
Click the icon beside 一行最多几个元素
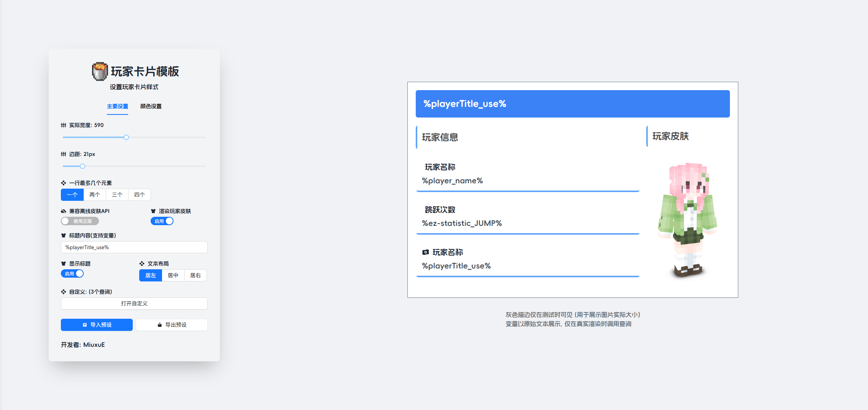click(64, 183)
